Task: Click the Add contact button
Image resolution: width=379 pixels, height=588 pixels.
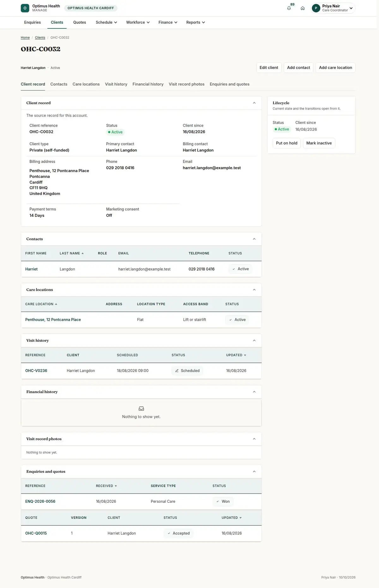Action: 298,68
